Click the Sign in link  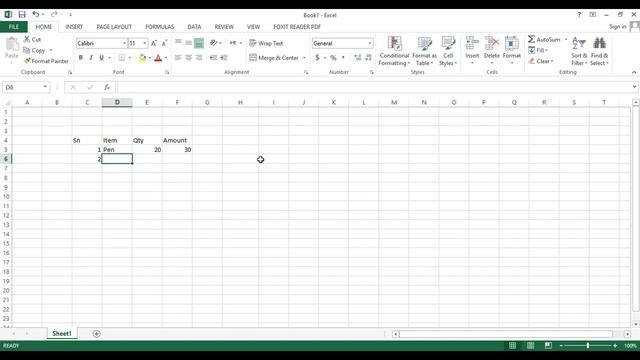click(618, 27)
